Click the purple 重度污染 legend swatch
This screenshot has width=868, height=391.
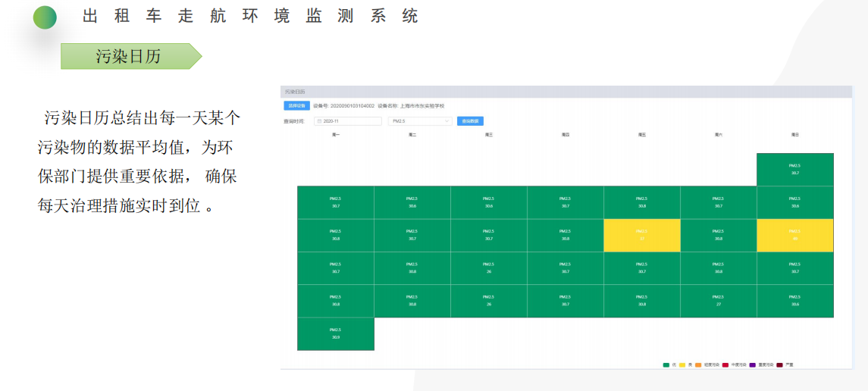(x=752, y=365)
